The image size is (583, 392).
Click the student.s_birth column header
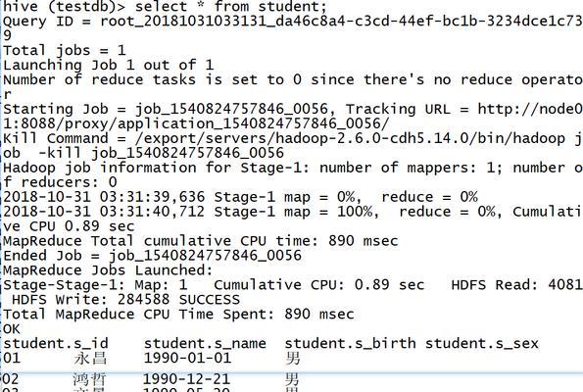click(350, 344)
